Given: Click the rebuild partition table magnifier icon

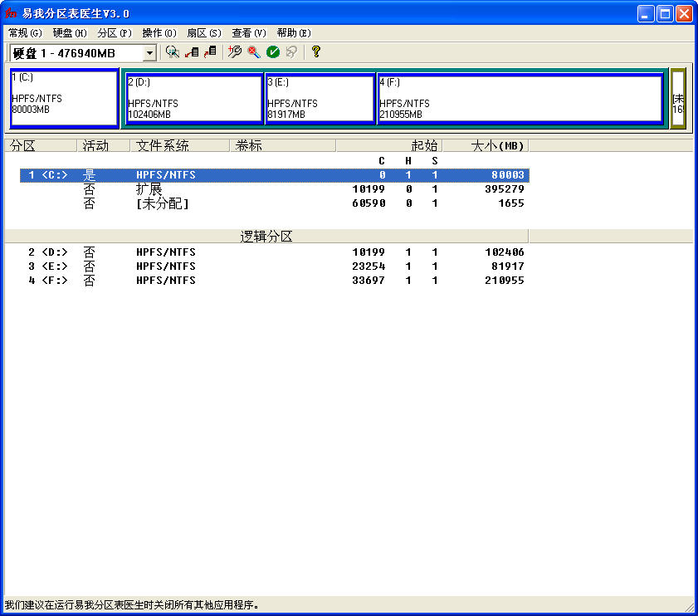Looking at the screenshot, I should [x=172, y=52].
